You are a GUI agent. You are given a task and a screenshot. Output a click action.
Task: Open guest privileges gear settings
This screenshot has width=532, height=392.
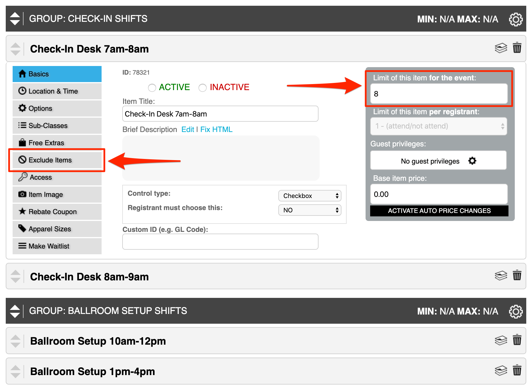click(472, 161)
